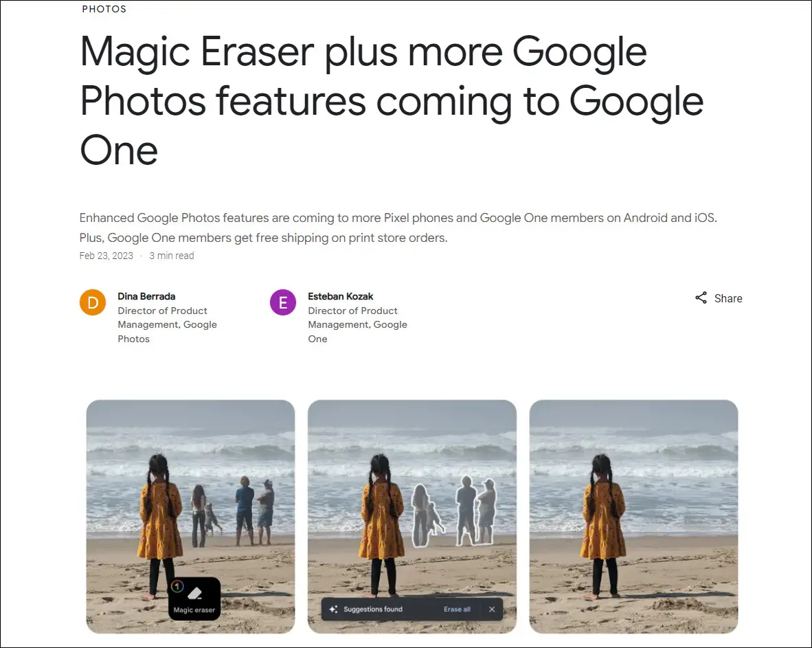Click Esteban Kozak's purple E avatar
This screenshot has height=648, width=812.
[283, 302]
